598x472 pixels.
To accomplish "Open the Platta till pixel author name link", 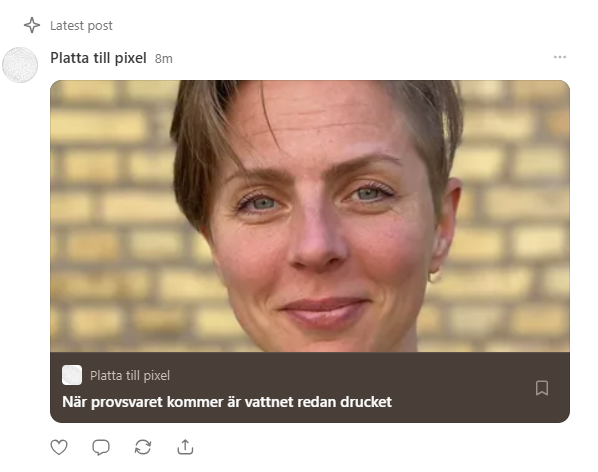I will 98,58.
